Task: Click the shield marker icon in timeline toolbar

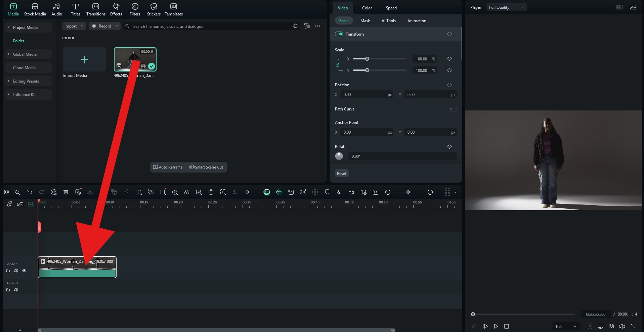Action: point(327,192)
